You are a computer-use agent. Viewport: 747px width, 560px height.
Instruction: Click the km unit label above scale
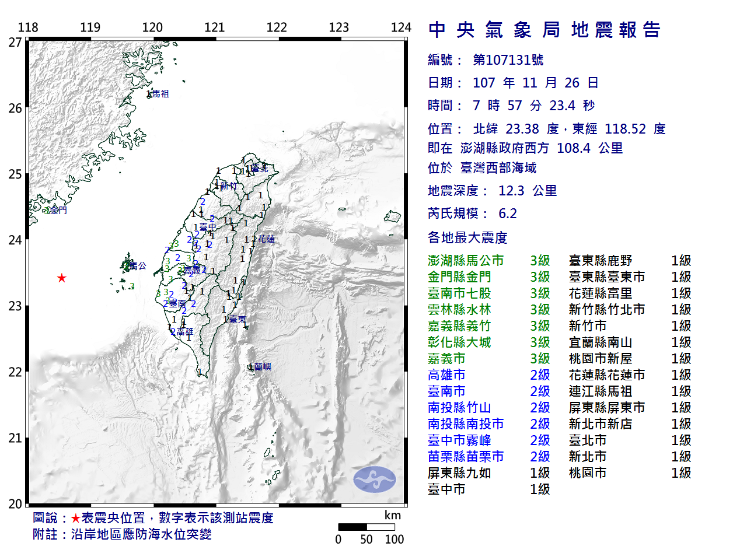393,515
